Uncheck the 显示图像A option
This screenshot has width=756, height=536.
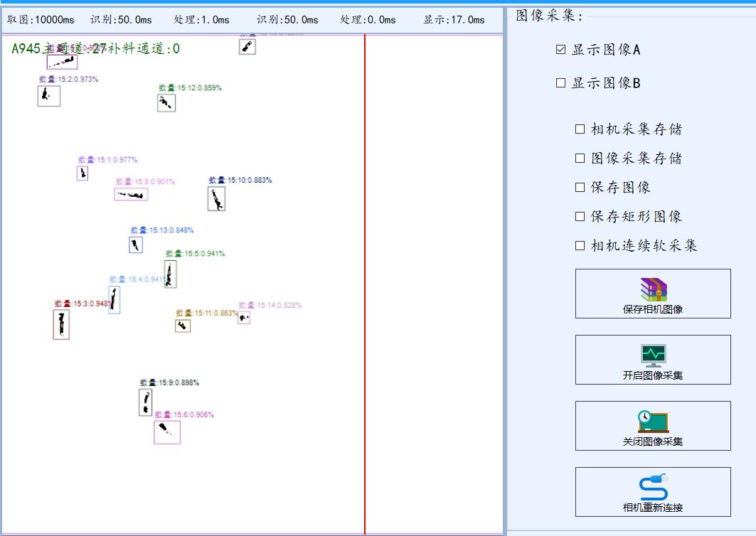(560, 50)
